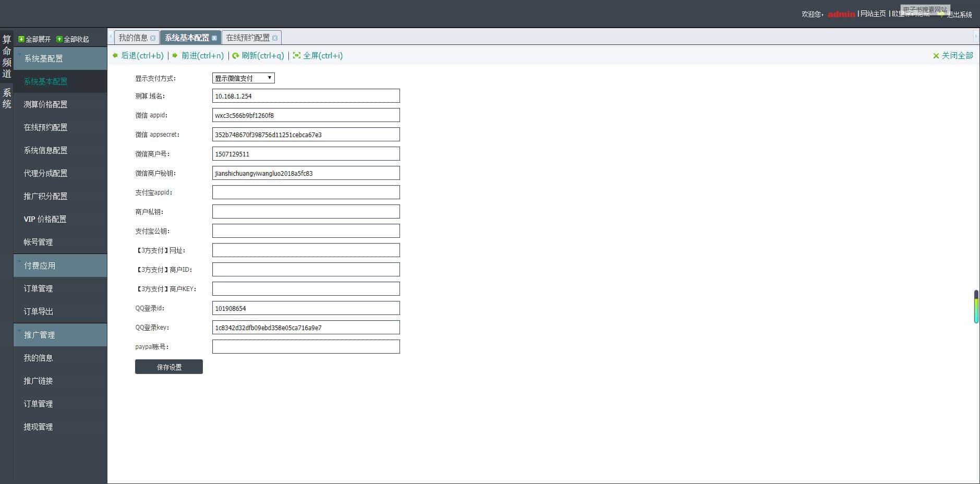The height and width of the screenshot is (484, 980).
Task: Enter fullscreen with 全屏(ctrl+i)
Action: tap(318, 56)
